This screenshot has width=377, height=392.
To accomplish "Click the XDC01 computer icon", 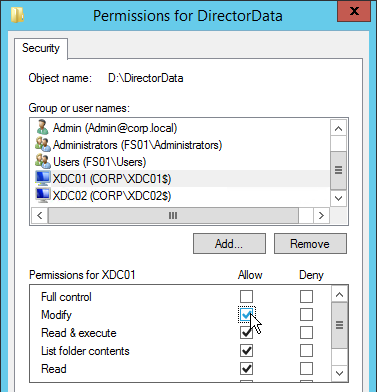I will click(43, 178).
